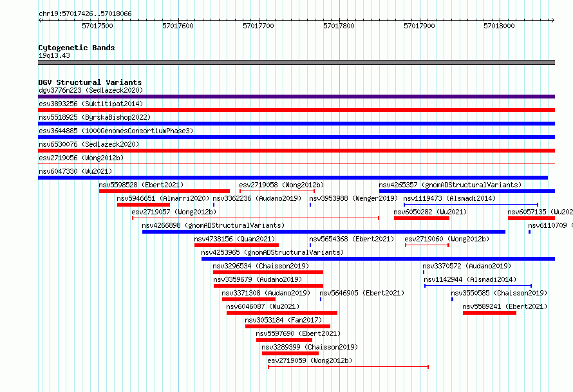The width and height of the screenshot is (573, 392).
Task: Click nsv3359679 (Audano2019) label
Action: [x=258, y=279]
